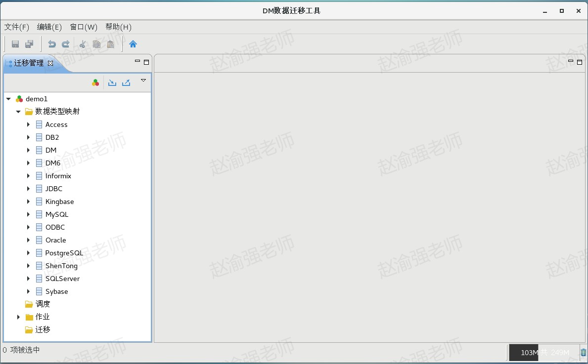
Task: Expand the Oracle mapping node
Action: coord(28,240)
